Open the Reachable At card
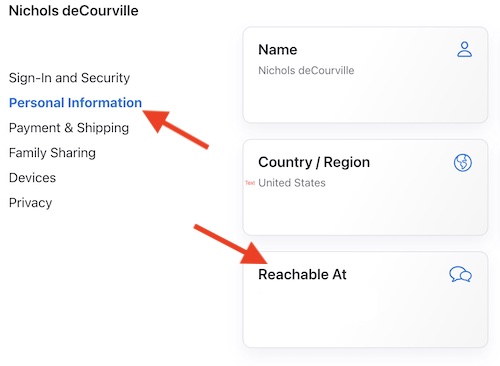Viewport: 500px width, 366px height. [365, 300]
